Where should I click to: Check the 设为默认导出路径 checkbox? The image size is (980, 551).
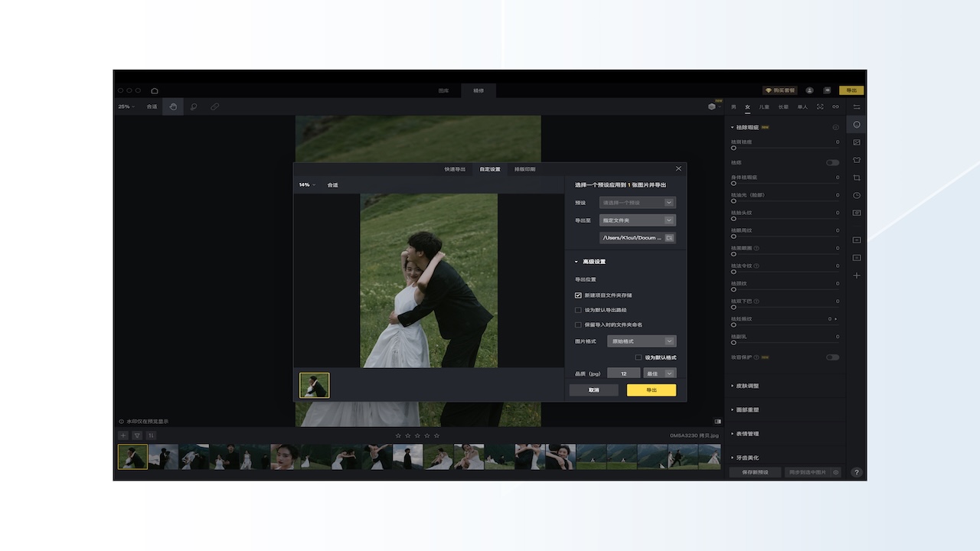point(579,310)
